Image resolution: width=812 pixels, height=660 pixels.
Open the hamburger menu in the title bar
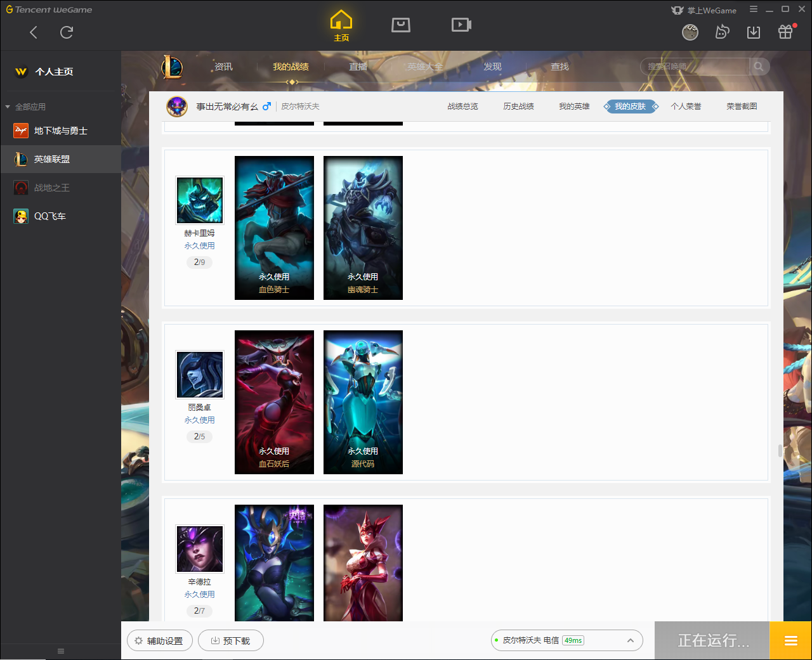754,10
